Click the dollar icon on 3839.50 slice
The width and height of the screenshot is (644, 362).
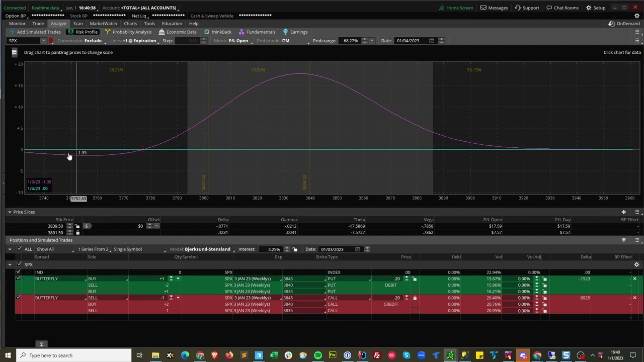[x=87, y=226]
